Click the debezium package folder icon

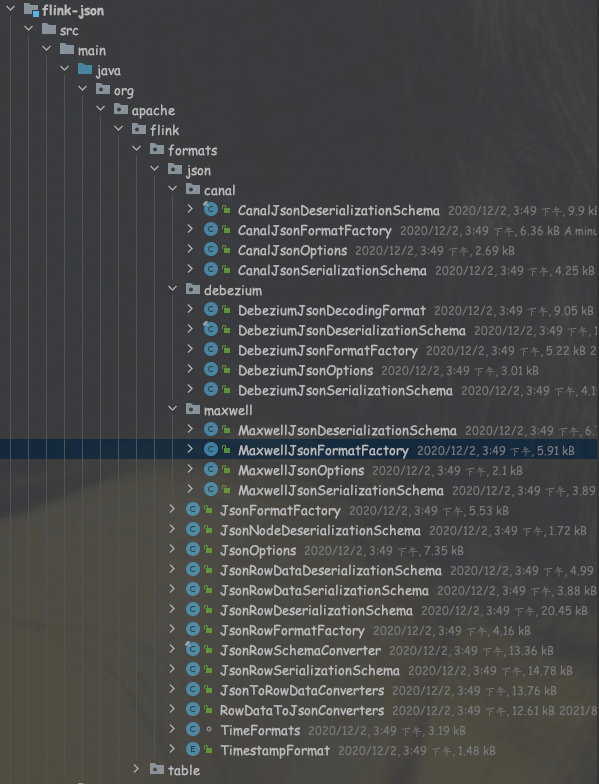[193, 289]
